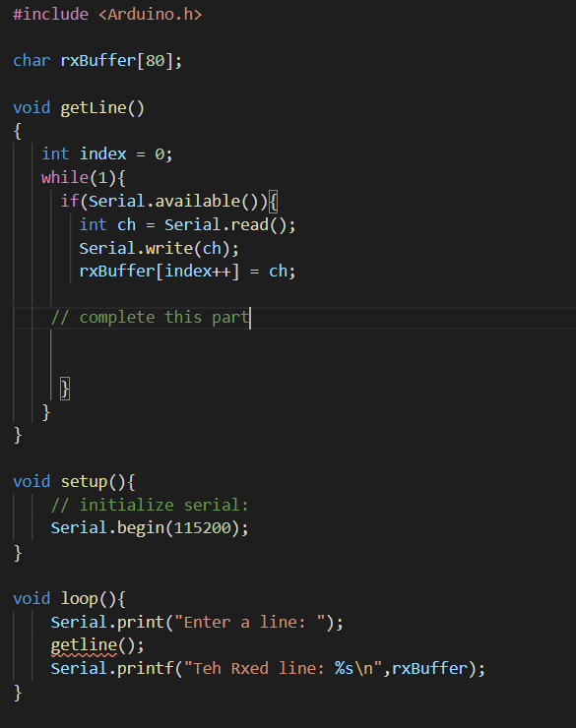This screenshot has width=576, height=728.
Task: Click the highlighted opening brace after Serial.available()
Action: [x=273, y=202]
